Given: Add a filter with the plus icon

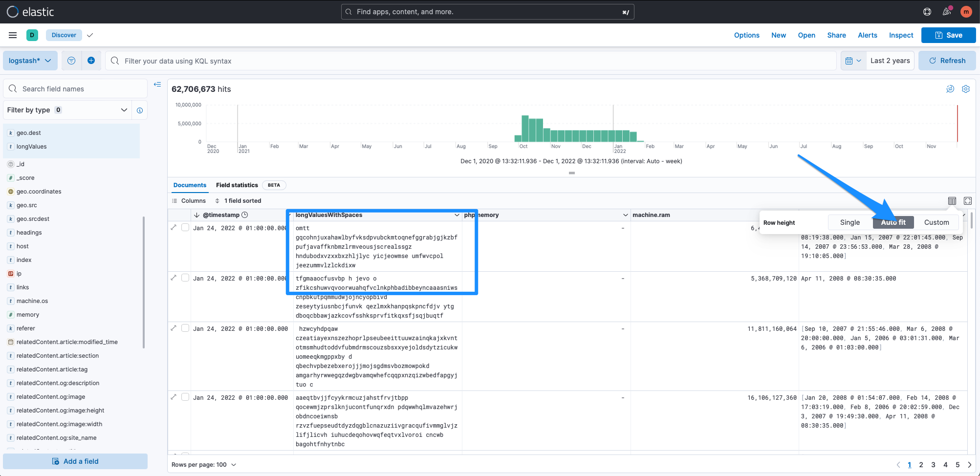Looking at the screenshot, I should tap(91, 61).
